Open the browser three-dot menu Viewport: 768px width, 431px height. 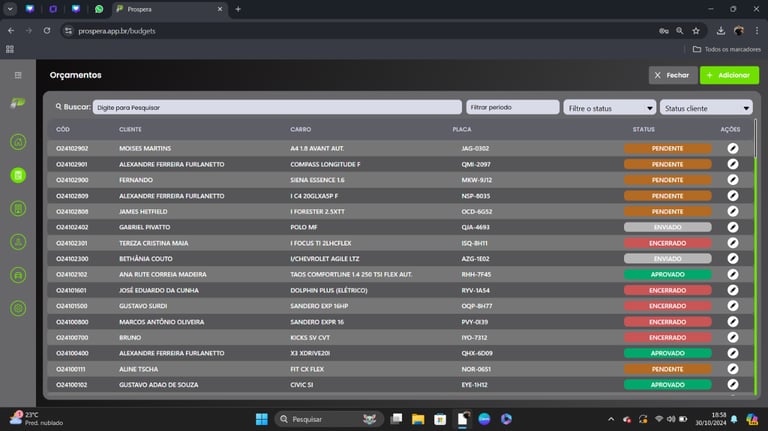tap(757, 31)
